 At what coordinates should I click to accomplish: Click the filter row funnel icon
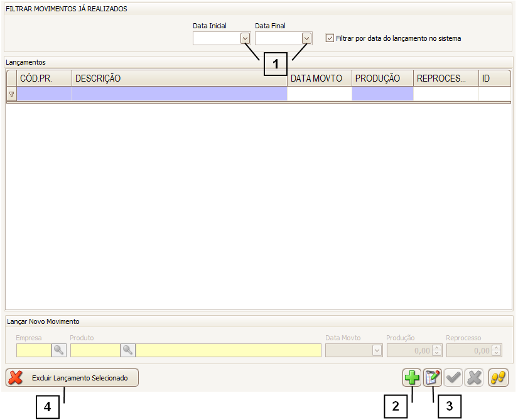(11, 94)
